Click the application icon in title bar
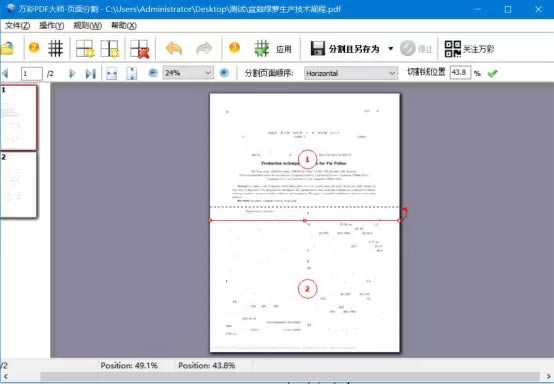Viewport: 554px width, 384px height. [x=10, y=8]
